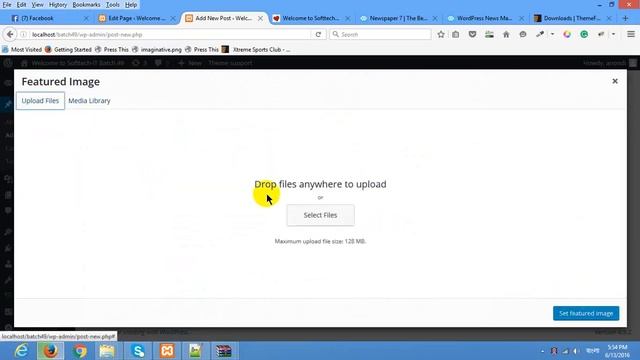Switch to the Newspaper 7 browser tab
This screenshot has height=360, width=640.
(398, 18)
